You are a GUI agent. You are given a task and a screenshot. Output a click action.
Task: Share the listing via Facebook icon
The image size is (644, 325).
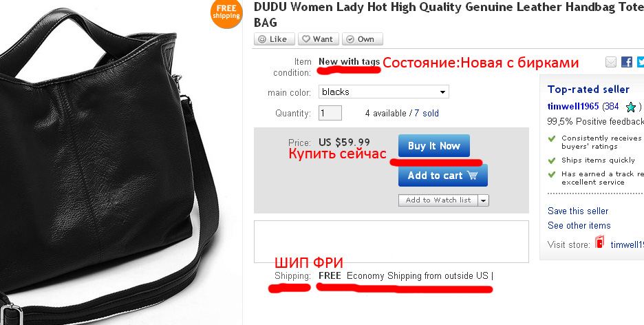point(627,63)
